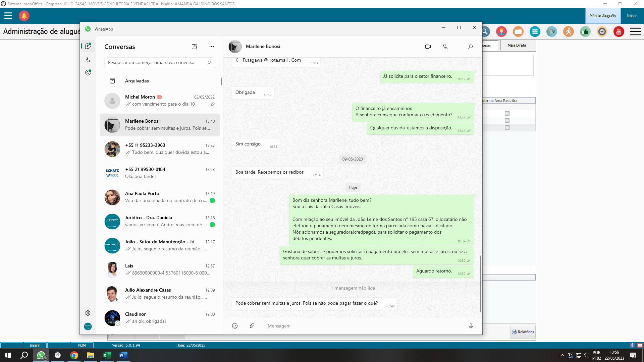The height and width of the screenshot is (362, 644).
Task: Show hidden system tray icons chevron
Action: click(x=562, y=355)
